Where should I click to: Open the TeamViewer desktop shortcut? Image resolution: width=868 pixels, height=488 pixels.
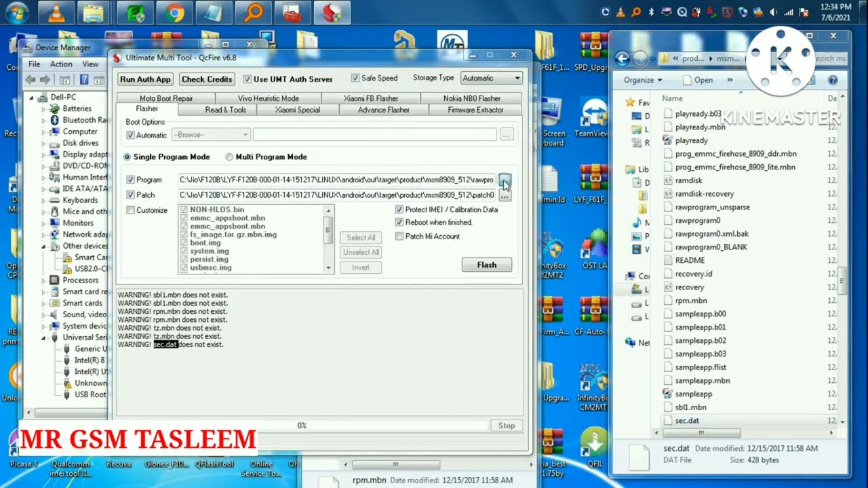593,117
